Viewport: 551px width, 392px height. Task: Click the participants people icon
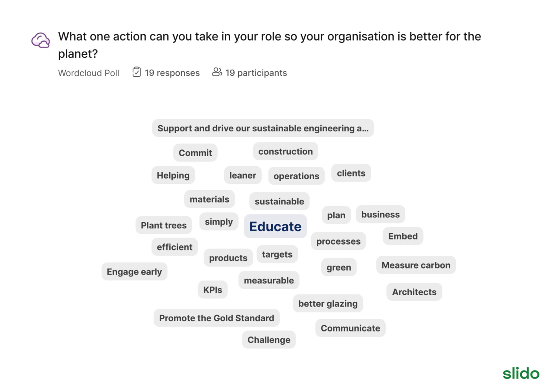pos(217,72)
